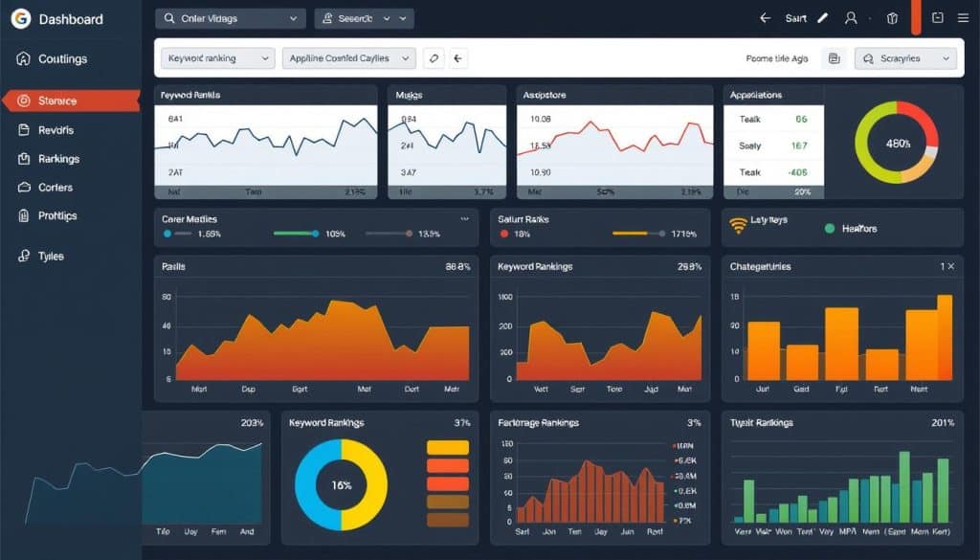The height and width of the screenshot is (560, 980).
Task: Open the ellipsis menu in Carer Matlies
Action: pyautogui.click(x=465, y=219)
